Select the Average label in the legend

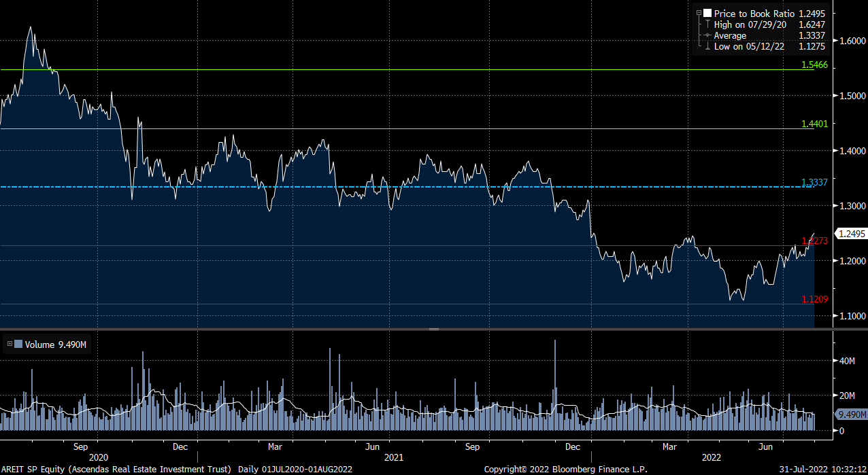[x=730, y=35]
